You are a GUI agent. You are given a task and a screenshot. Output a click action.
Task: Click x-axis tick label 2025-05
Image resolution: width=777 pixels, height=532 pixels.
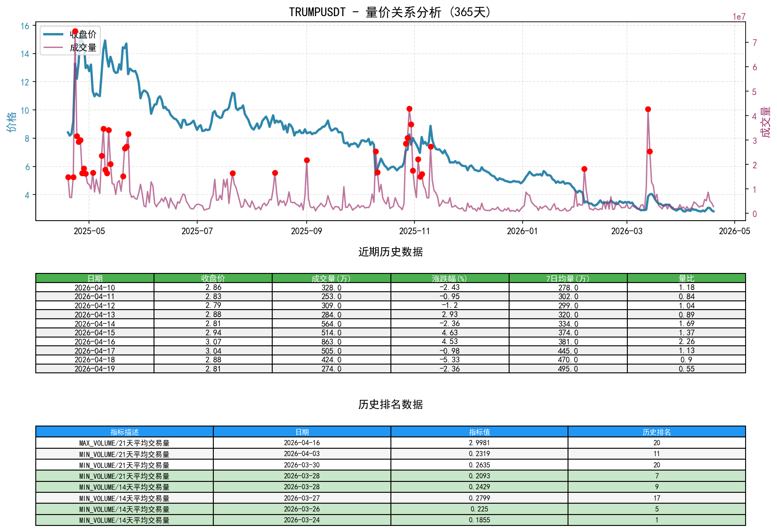click(x=89, y=231)
